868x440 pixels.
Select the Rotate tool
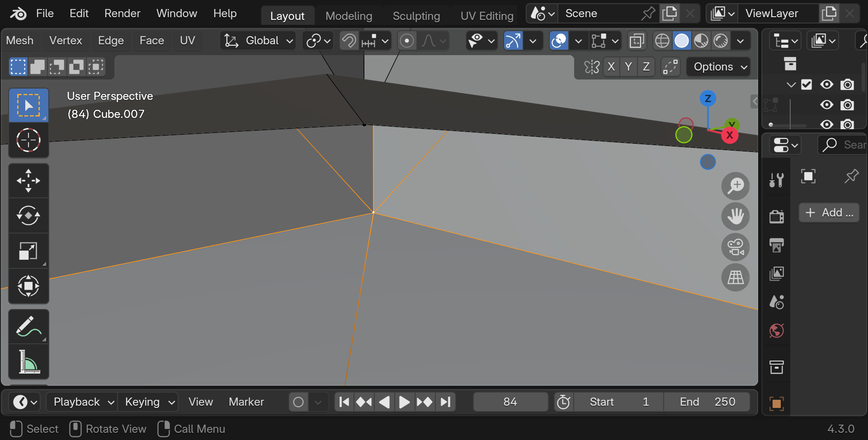click(28, 216)
